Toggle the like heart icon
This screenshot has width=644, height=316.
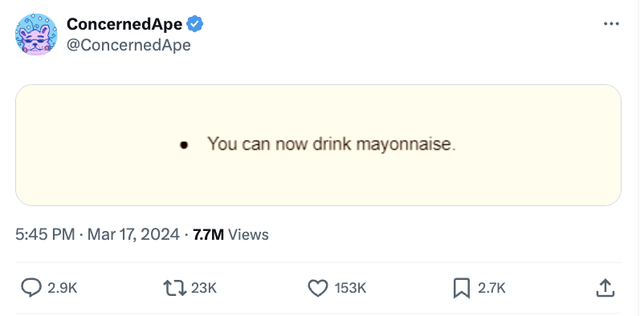[318, 288]
